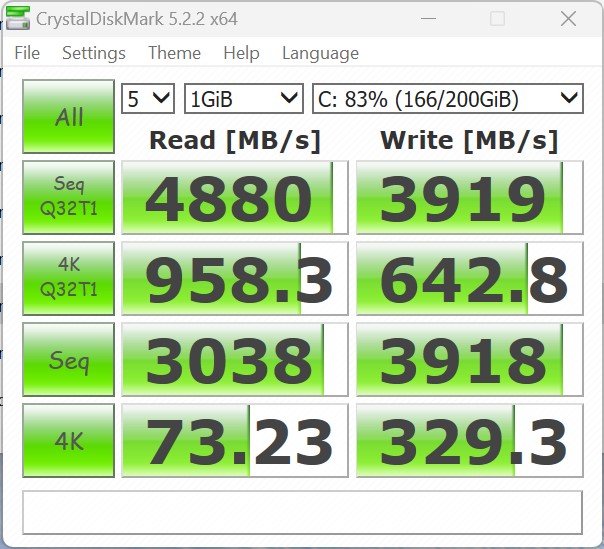Click the CrystalDiskMark app icon in title bar

(x=18, y=18)
